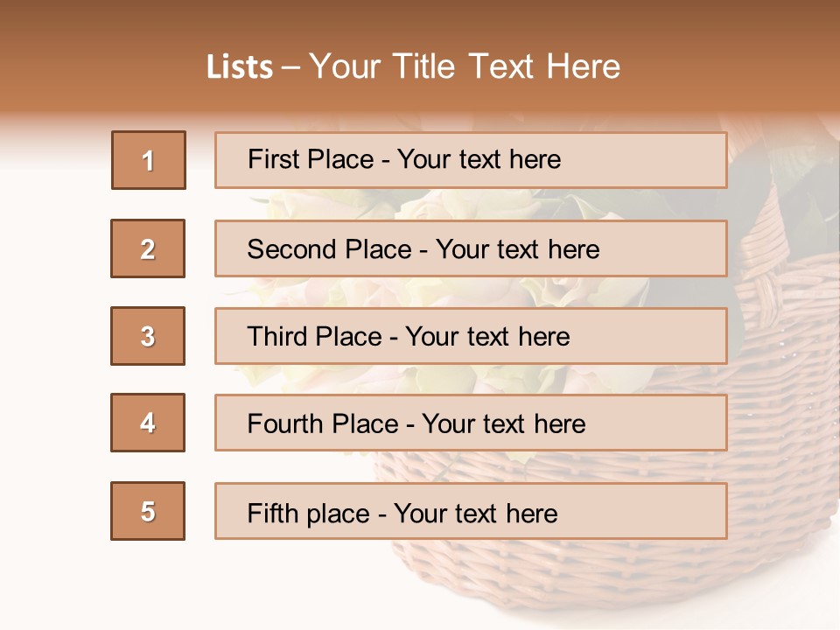Click the number 5 box
The image size is (840, 630).
click(x=148, y=511)
